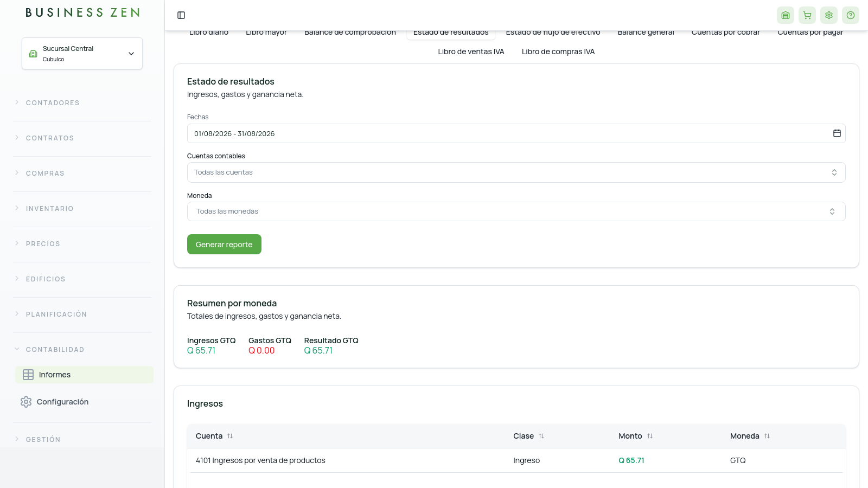
Task: Click the Gastos GTQ Q 0.00 value
Action: 261,351
